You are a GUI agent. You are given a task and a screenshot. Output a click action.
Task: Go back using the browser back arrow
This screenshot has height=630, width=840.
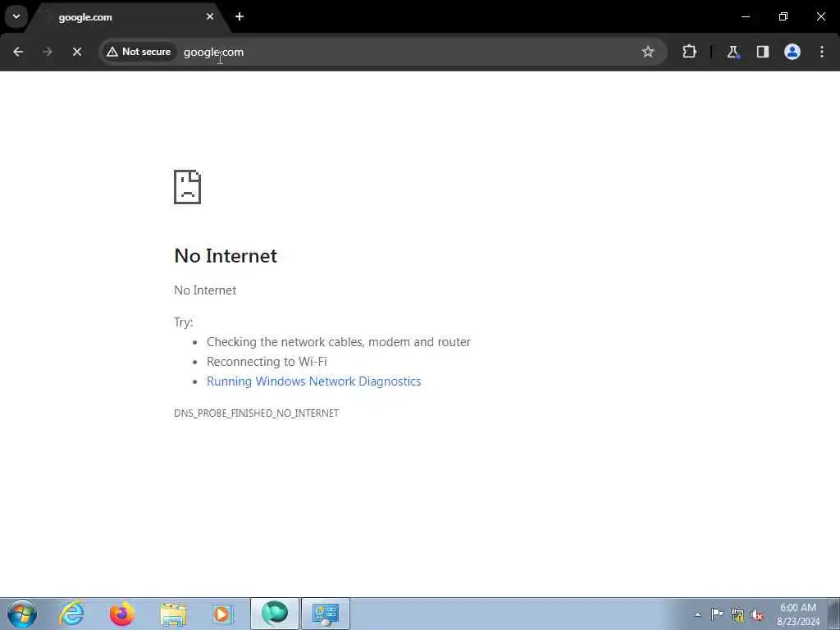click(18, 52)
